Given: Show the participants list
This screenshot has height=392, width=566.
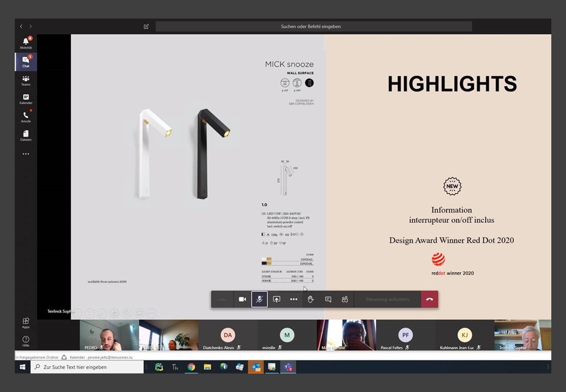Looking at the screenshot, I should coord(344,299).
